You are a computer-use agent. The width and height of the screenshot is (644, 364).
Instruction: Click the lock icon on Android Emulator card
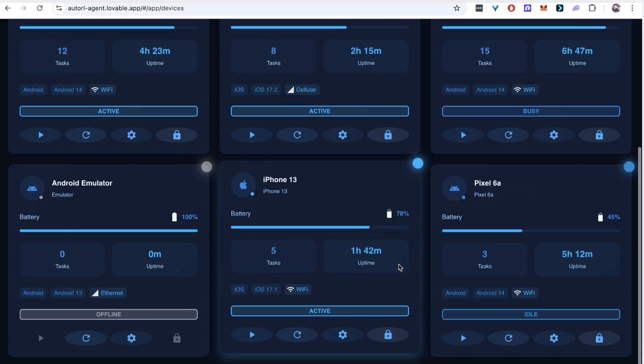(x=177, y=338)
